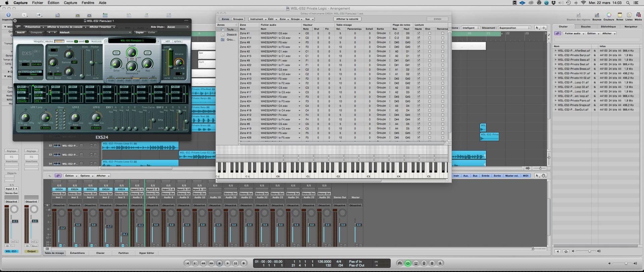Solo track 13 in arrangement

95,155
